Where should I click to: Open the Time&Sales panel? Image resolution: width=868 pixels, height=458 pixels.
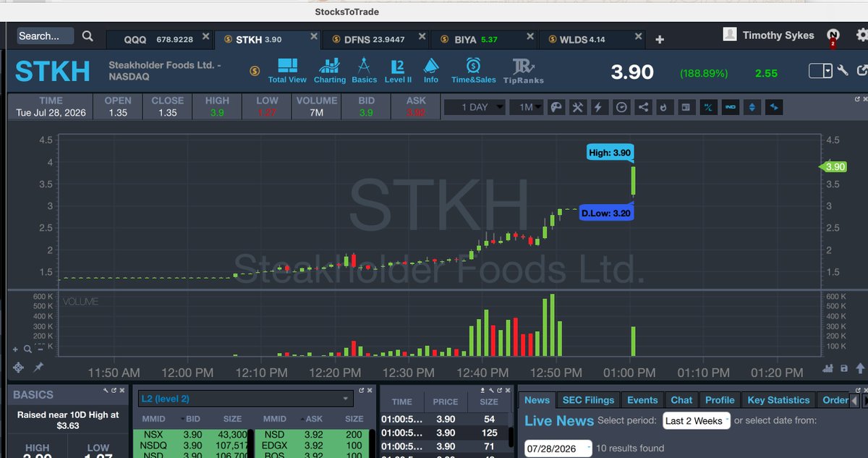tap(474, 71)
